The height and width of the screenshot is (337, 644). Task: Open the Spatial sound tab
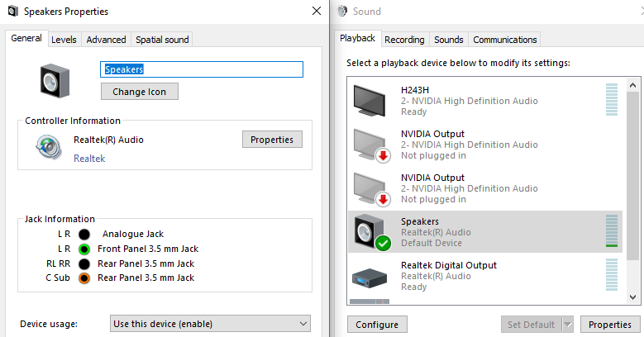[162, 40]
